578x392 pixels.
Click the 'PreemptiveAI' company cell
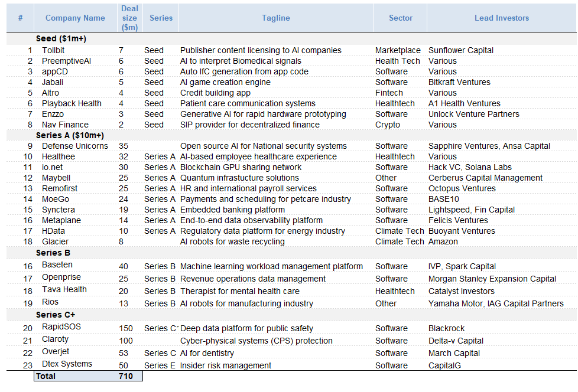tap(66, 61)
